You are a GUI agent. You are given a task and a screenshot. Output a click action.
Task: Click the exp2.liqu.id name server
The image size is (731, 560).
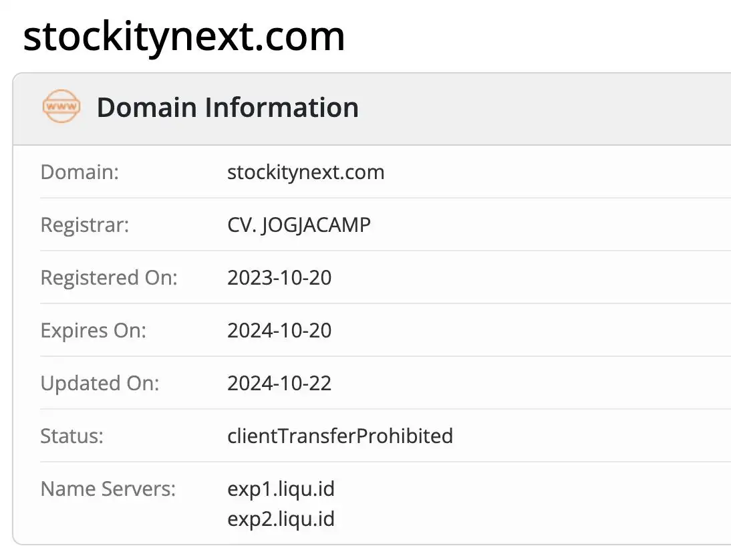click(x=281, y=519)
